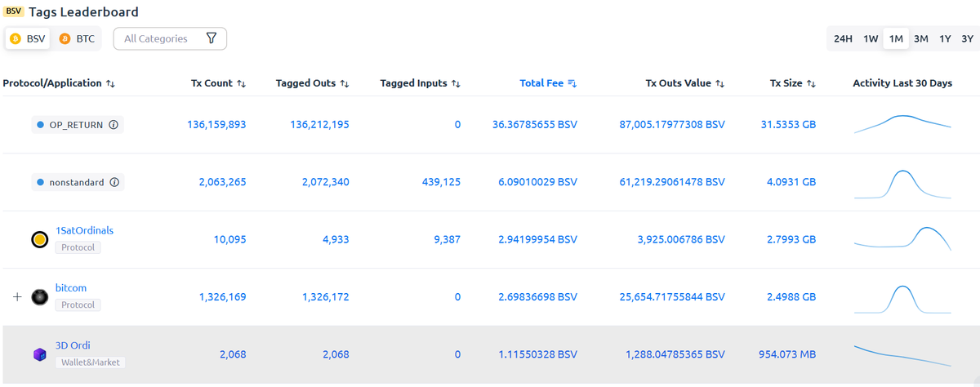
Task: Click Tx Size 954.073 MB
Action: point(787,354)
